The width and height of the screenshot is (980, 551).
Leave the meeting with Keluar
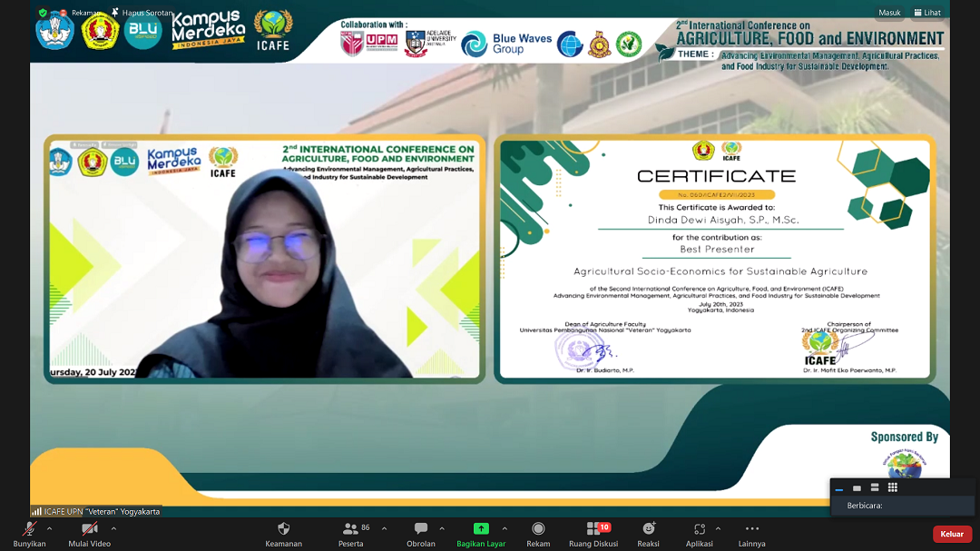pyautogui.click(x=952, y=534)
